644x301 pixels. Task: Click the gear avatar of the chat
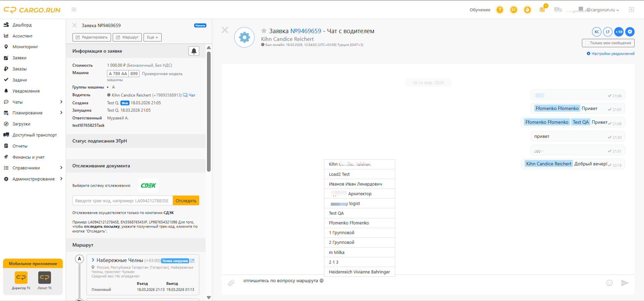tap(245, 37)
